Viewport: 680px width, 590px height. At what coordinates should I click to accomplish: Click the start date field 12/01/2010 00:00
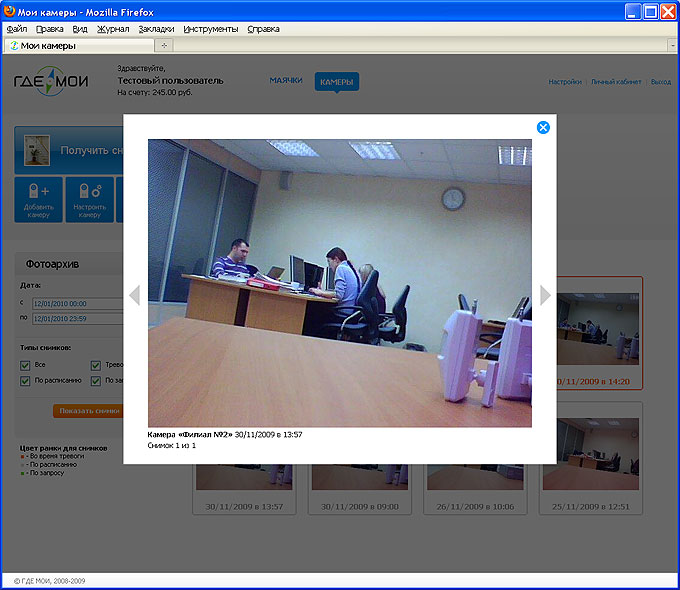pyautogui.click(x=78, y=304)
